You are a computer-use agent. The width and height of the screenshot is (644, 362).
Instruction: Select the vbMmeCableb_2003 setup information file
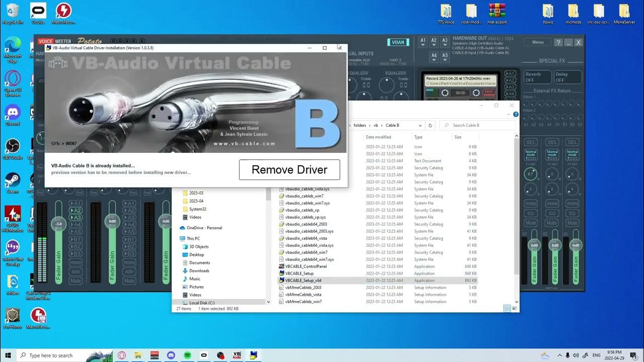tap(377, 288)
